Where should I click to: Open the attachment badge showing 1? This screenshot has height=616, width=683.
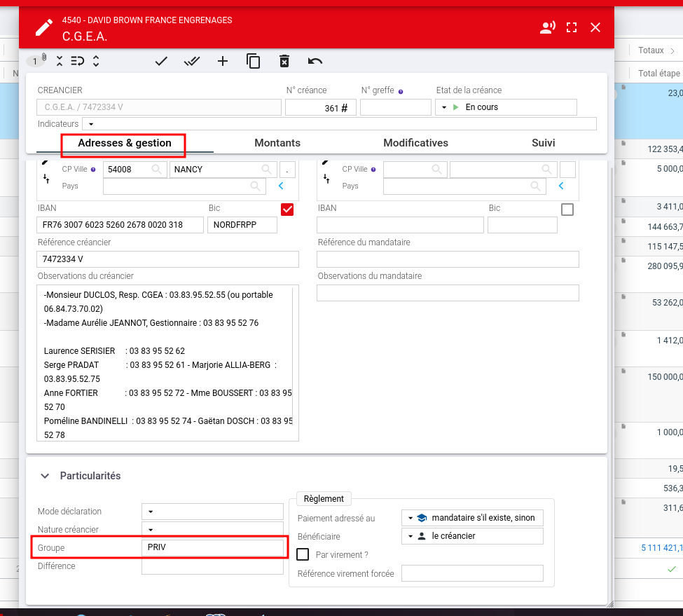point(36,60)
